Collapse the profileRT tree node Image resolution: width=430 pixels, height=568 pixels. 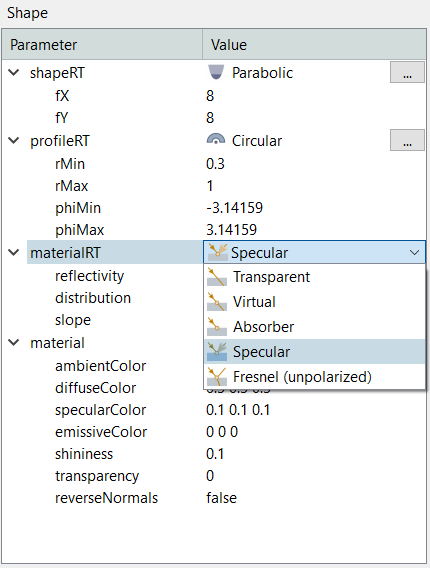click(x=14, y=140)
